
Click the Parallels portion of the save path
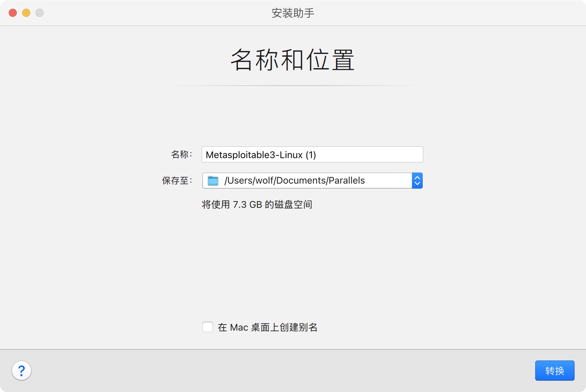(x=346, y=181)
